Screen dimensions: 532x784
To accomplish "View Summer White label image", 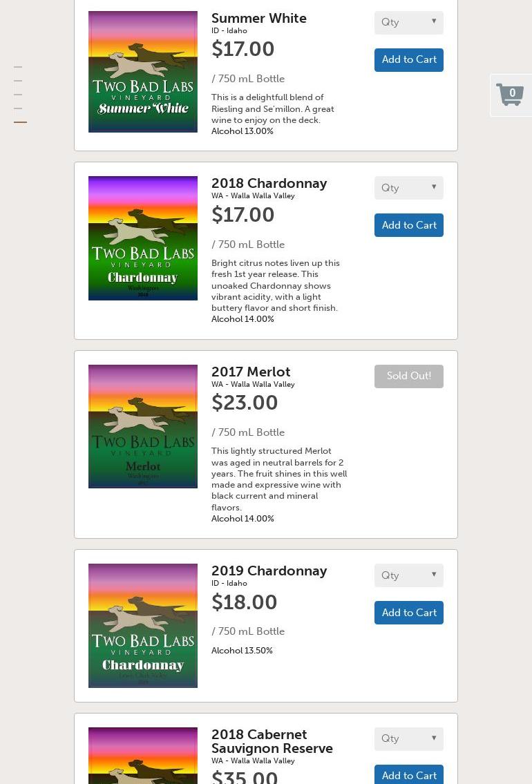I will (143, 72).
